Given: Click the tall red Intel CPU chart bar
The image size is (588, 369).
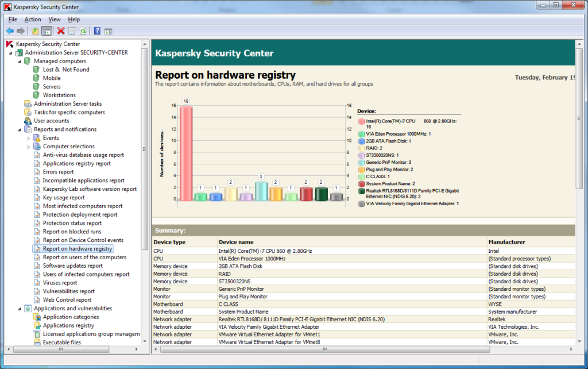Looking at the screenshot, I should coord(186,153).
